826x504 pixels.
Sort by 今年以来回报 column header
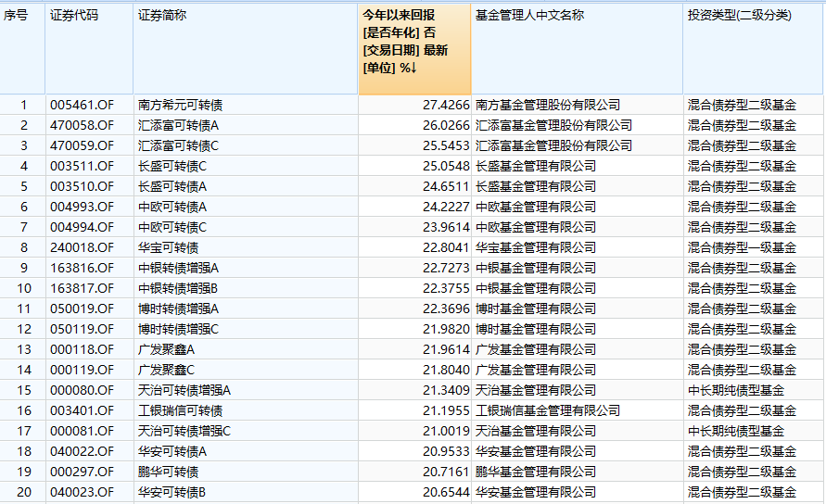coord(414,49)
